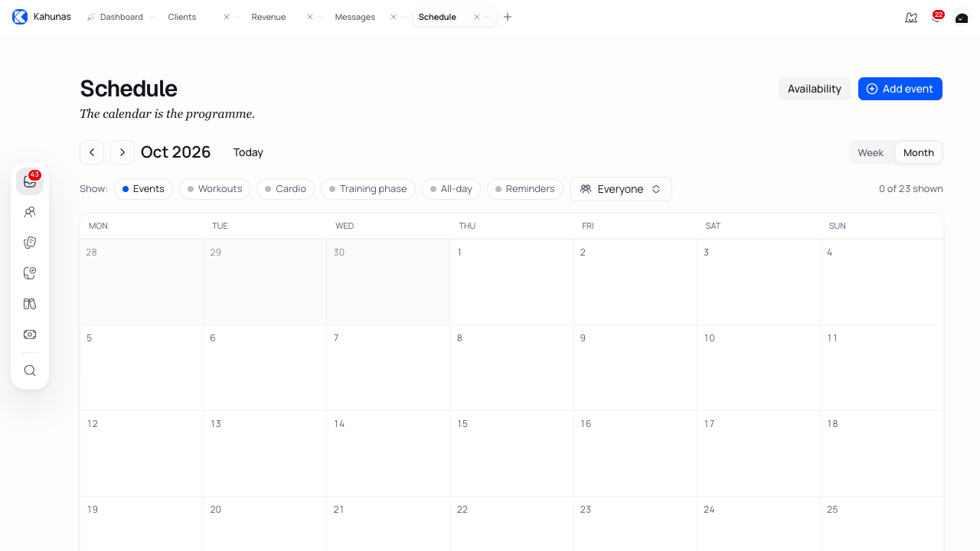Open the library books icon in sidebar
This screenshot has width=980, height=551.
30,304
